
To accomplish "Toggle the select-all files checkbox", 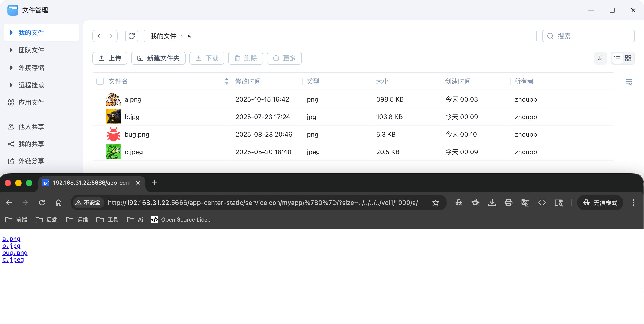I will 100,81.
